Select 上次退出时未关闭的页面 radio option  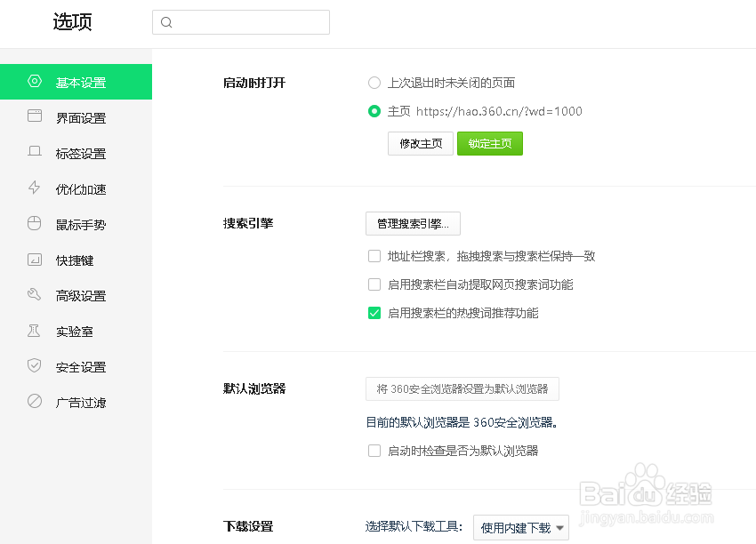374,83
